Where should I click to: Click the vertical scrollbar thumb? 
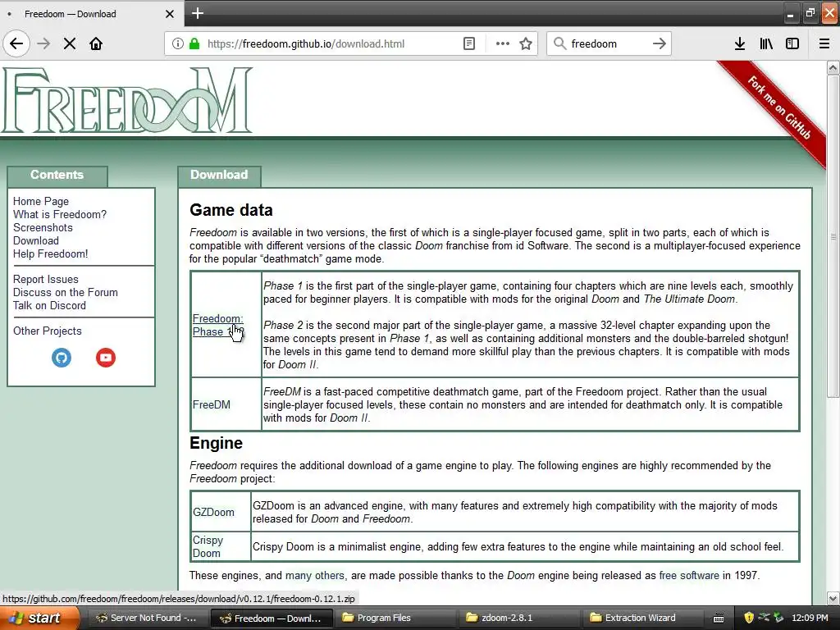[x=833, y=235]
